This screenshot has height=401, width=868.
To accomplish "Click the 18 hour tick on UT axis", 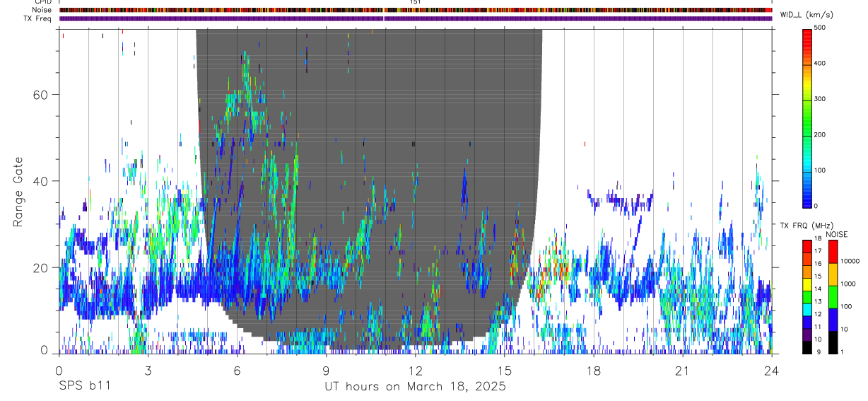I will (x=594, y=371).
